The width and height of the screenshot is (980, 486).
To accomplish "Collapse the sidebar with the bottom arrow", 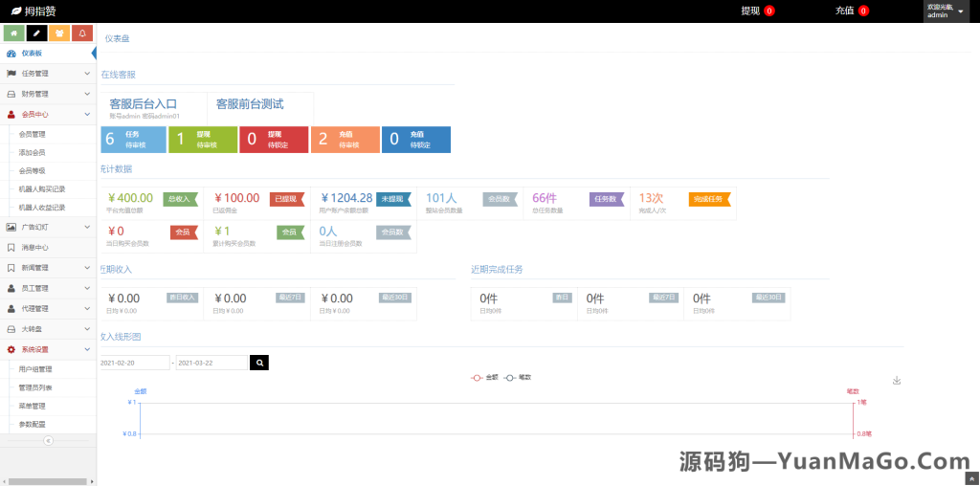I will coord(48,440).
